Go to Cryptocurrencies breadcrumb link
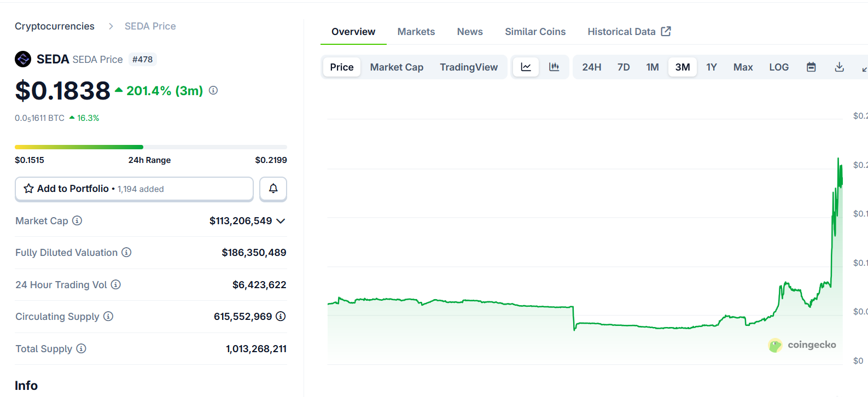 (x=55, y=26)
